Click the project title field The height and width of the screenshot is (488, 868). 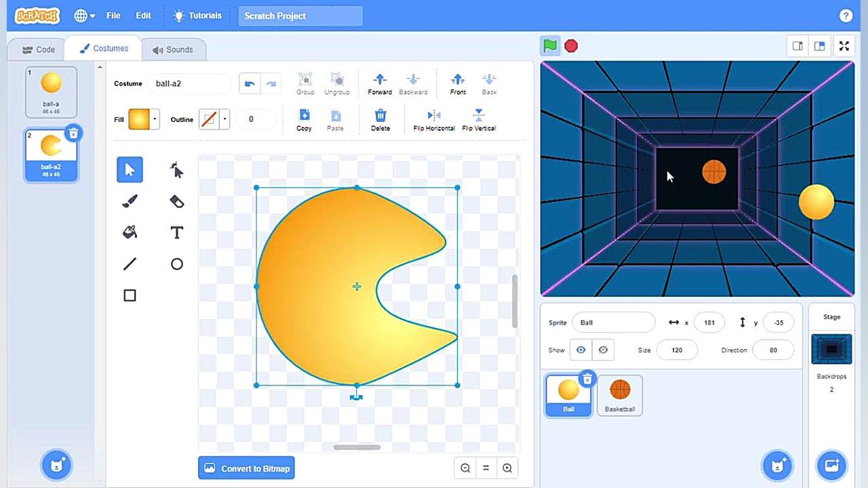pos(300,16)
